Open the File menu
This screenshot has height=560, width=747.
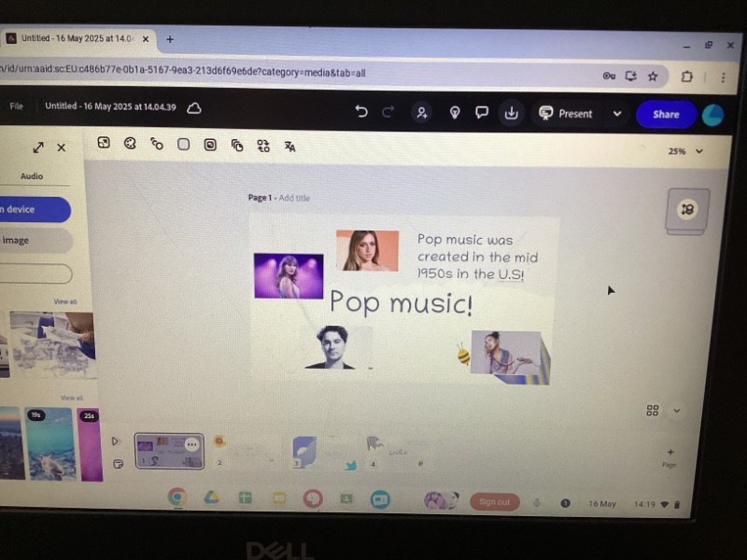tap(16, 106)
